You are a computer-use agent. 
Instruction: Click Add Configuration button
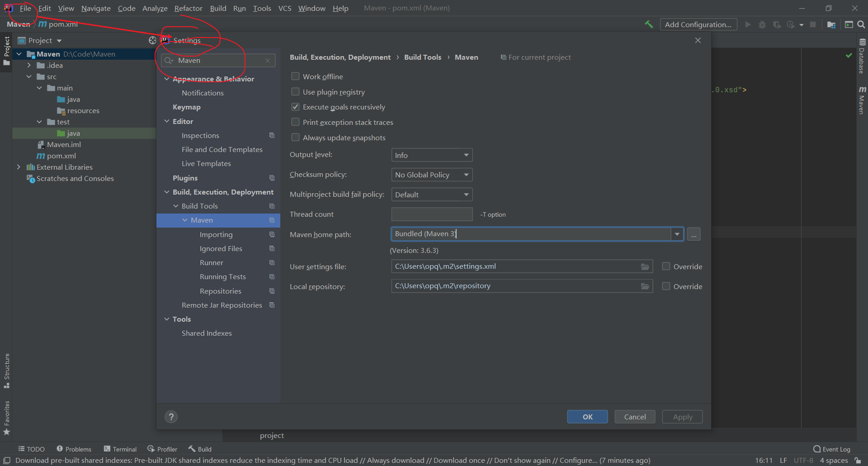pos(698,24)
